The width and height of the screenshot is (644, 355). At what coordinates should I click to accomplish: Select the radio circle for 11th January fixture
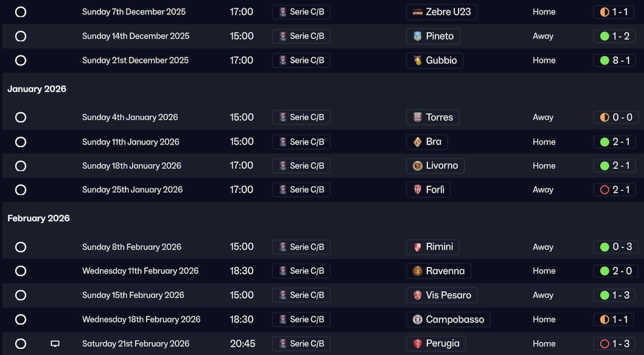click(x=20, y=142)
